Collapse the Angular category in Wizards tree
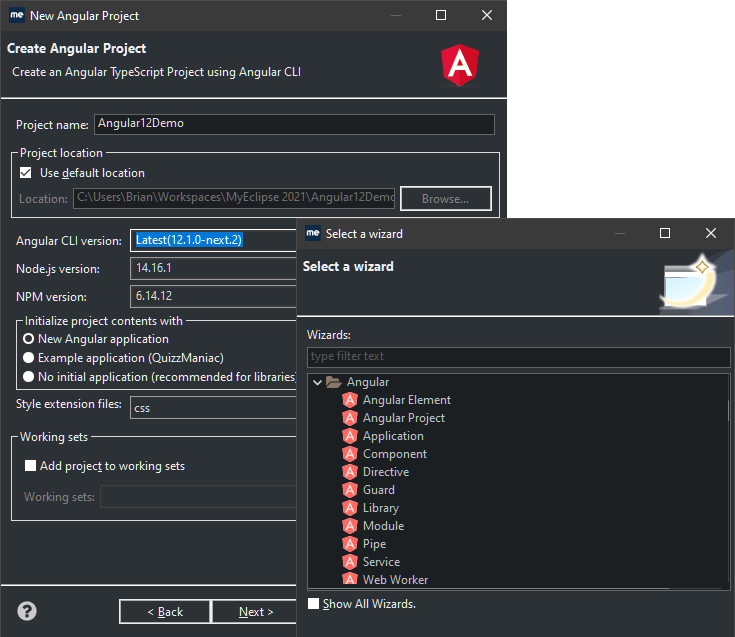This screenshot has height=637, width=735. (317, 382)
